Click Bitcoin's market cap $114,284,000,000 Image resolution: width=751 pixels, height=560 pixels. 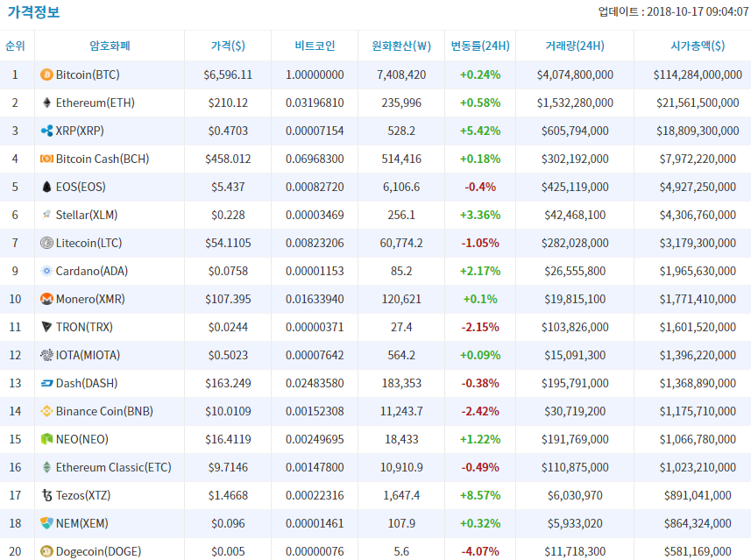click(x=698, y=74)
